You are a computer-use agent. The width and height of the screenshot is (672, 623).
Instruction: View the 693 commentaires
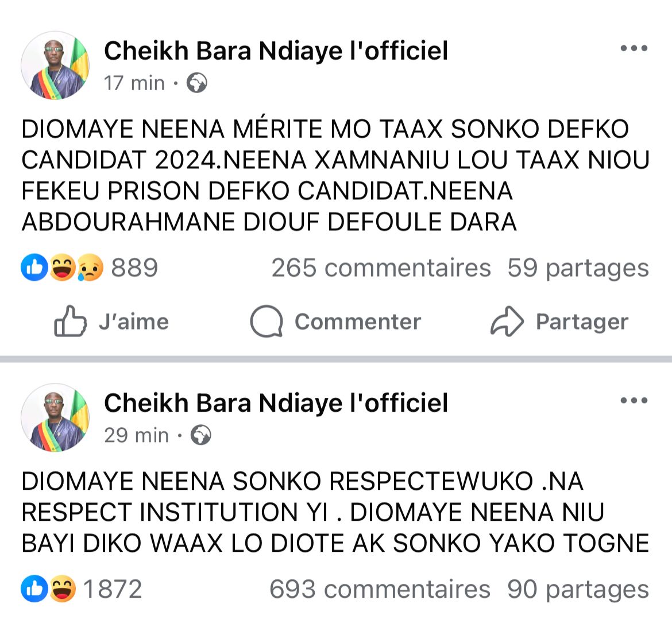click(380, 590)
